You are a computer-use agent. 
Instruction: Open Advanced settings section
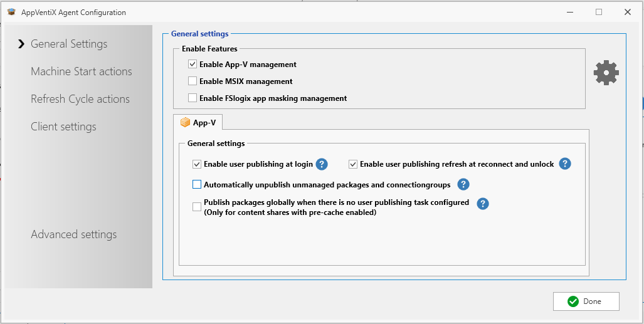73,234
